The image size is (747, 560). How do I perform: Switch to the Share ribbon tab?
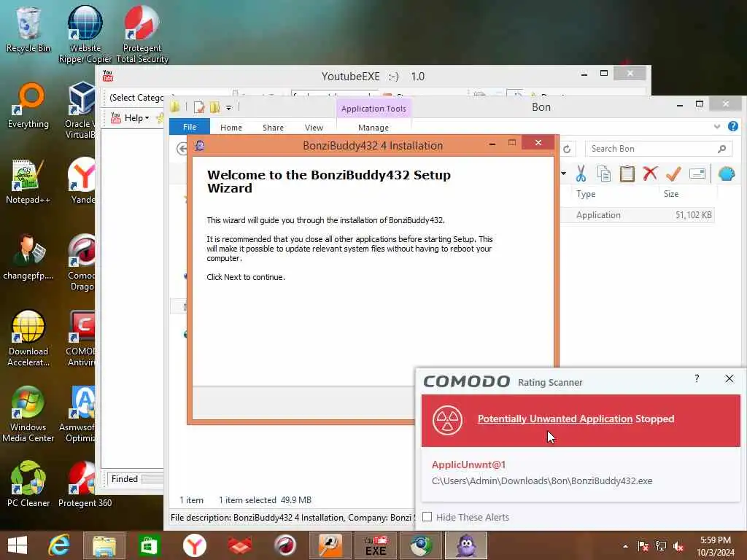tap(273, 128)
